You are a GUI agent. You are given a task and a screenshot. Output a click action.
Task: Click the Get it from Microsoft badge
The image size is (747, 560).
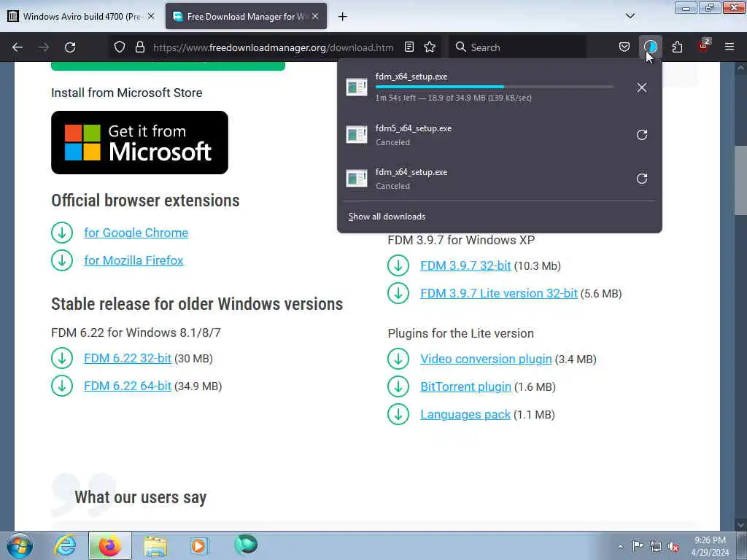[x=139, y=142]
